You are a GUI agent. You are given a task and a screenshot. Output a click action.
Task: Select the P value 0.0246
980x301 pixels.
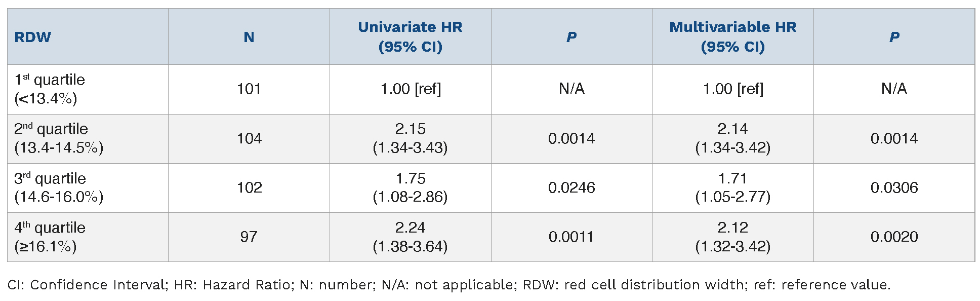click(571, 187)
